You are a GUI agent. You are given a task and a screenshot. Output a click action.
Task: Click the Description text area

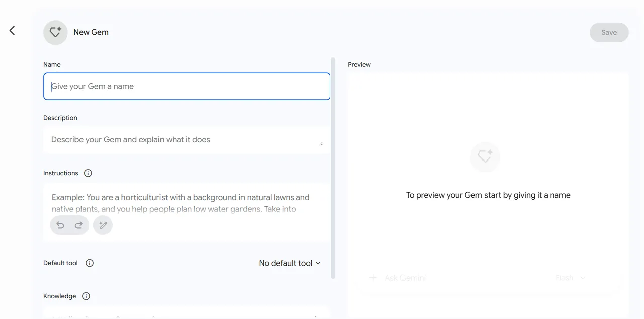point(187,140)
